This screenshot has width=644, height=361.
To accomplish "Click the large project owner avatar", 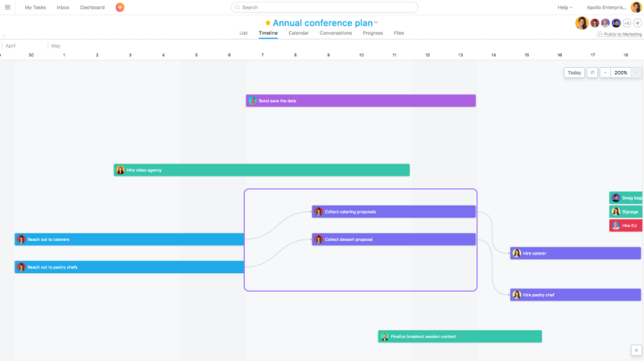I will pyautogui.click(x=581, y=23).
